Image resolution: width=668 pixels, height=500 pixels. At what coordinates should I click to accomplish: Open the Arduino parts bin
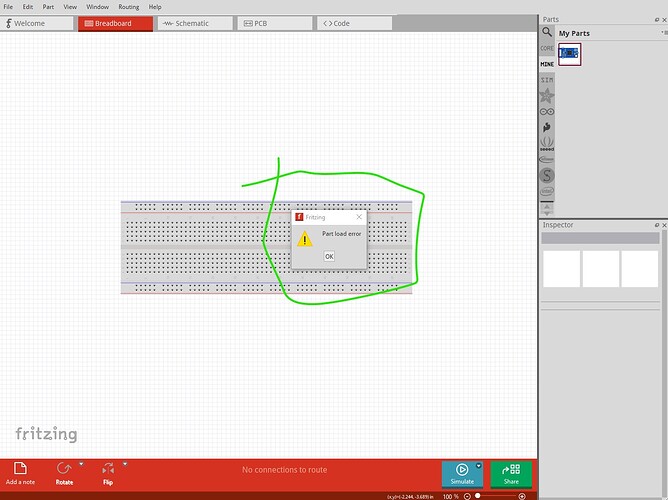point(547,112)
